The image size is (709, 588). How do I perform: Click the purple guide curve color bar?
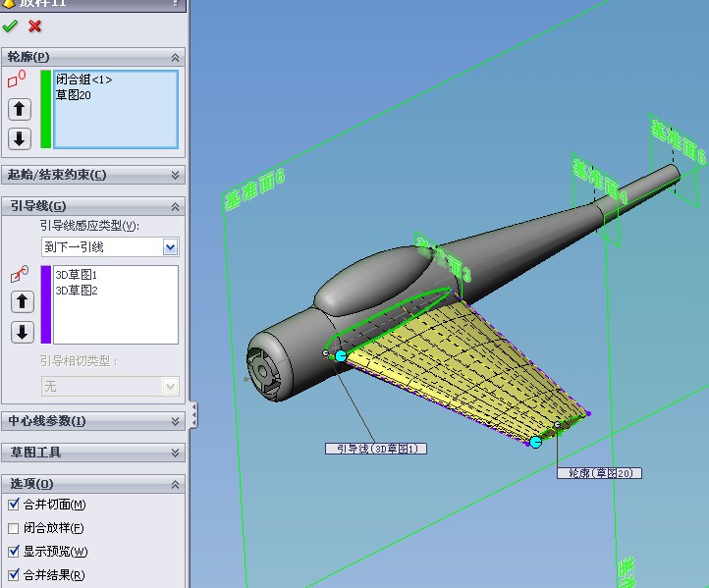coord(46,304)
